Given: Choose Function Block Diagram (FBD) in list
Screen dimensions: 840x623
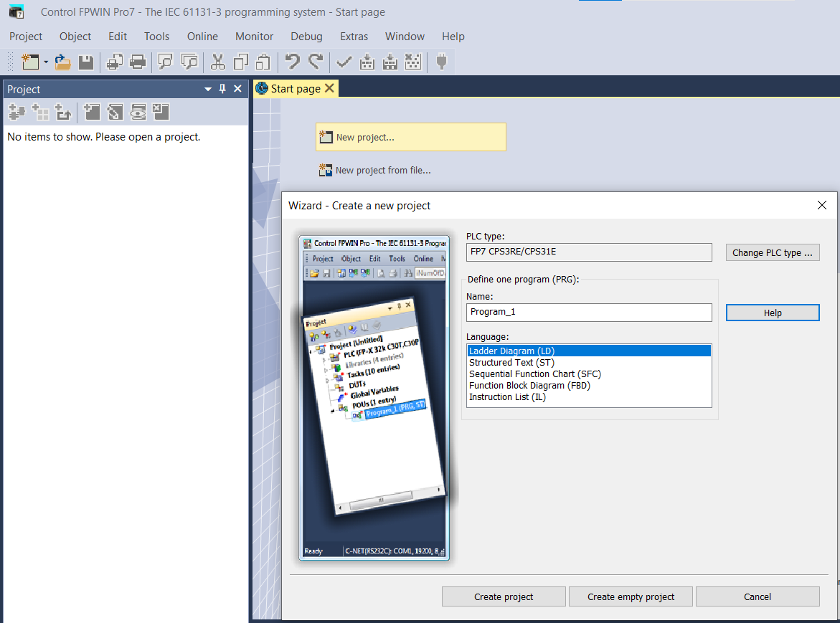Looking at the screenshot, I should 529,386.
